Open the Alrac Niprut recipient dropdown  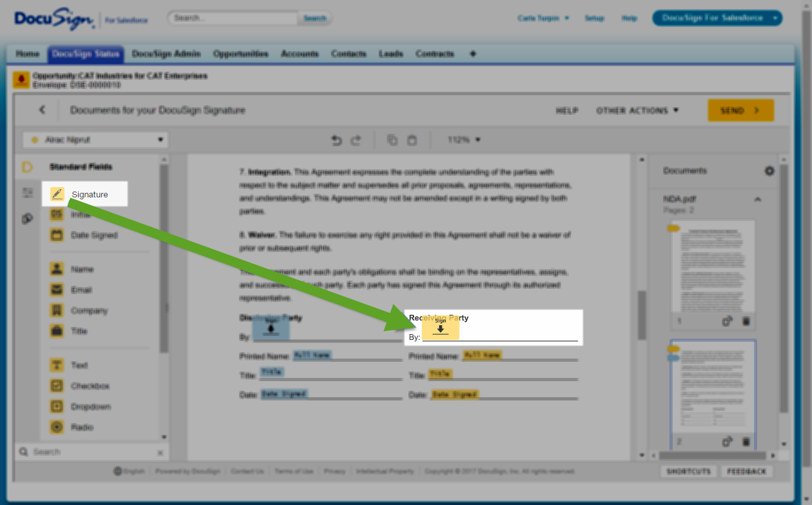(x=95, y=140)
